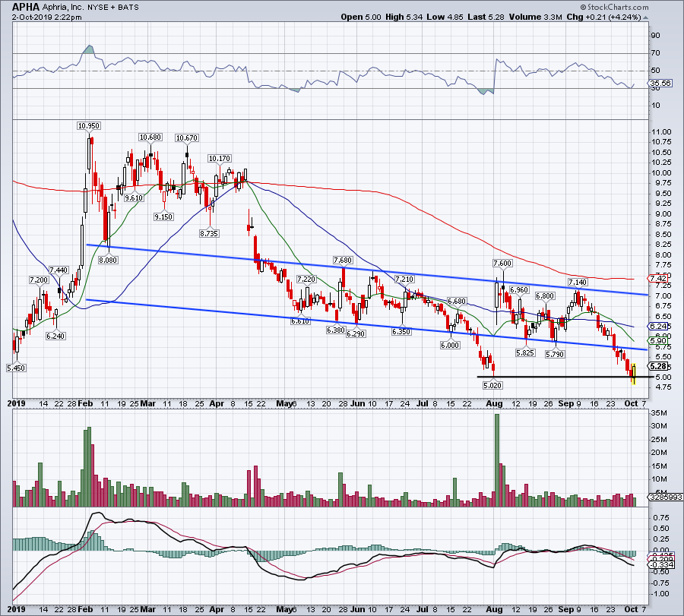
Task: Click the 7.220 price label
Action: 306,279
